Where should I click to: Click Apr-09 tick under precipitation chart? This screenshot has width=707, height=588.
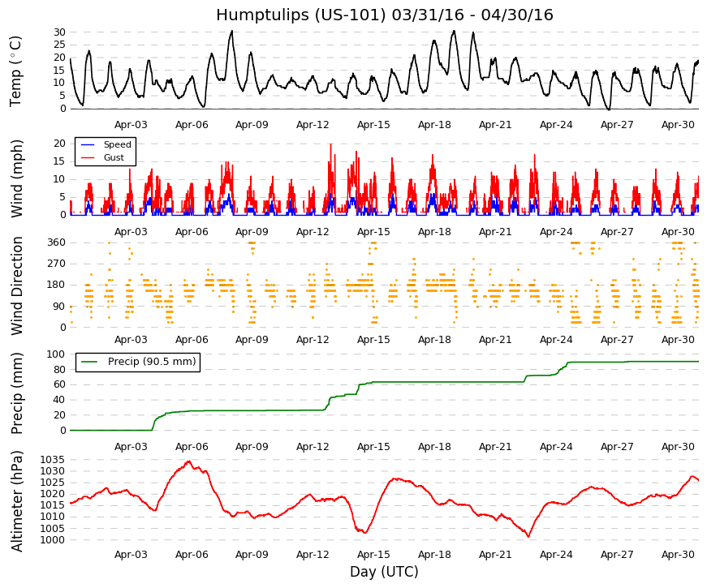coord(252,447)
